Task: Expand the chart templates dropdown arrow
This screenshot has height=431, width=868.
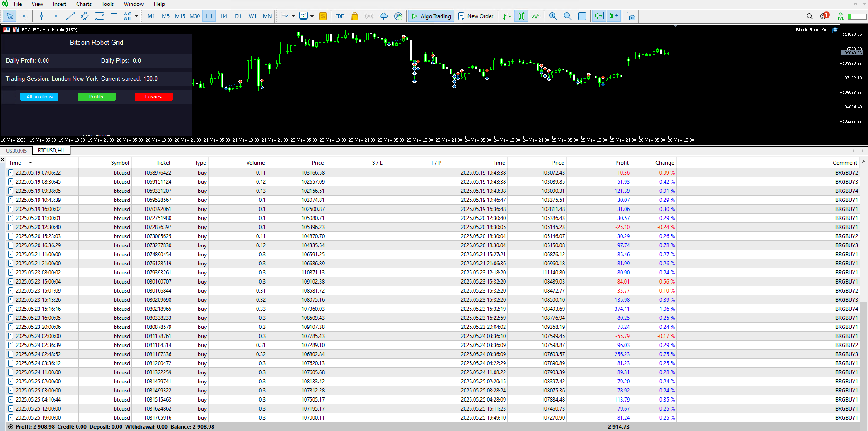Action: 312,16
